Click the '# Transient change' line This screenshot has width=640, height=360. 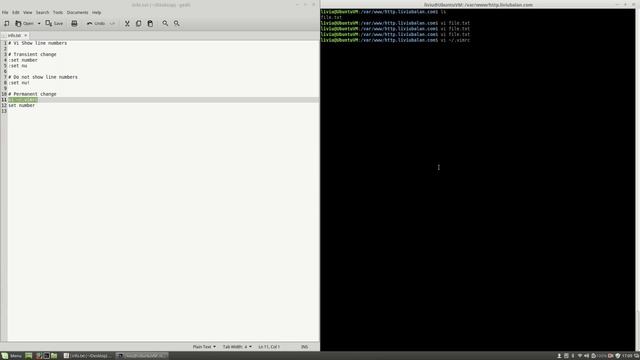[x=32, y=54]
